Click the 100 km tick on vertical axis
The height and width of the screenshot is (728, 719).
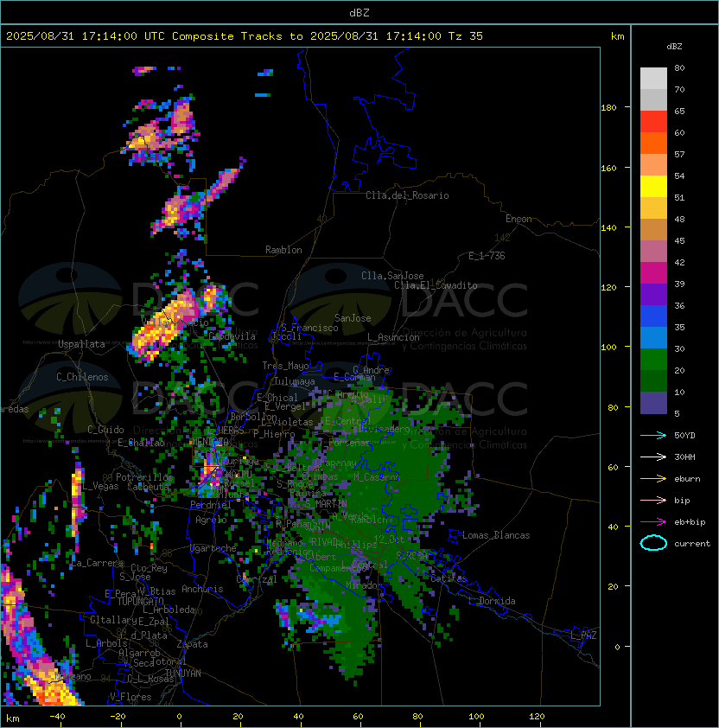tap(608, 348)
